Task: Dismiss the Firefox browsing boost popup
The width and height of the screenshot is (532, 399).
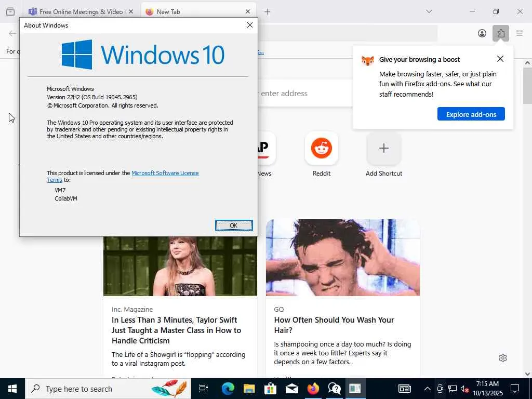Action: (x=500, y=59)
